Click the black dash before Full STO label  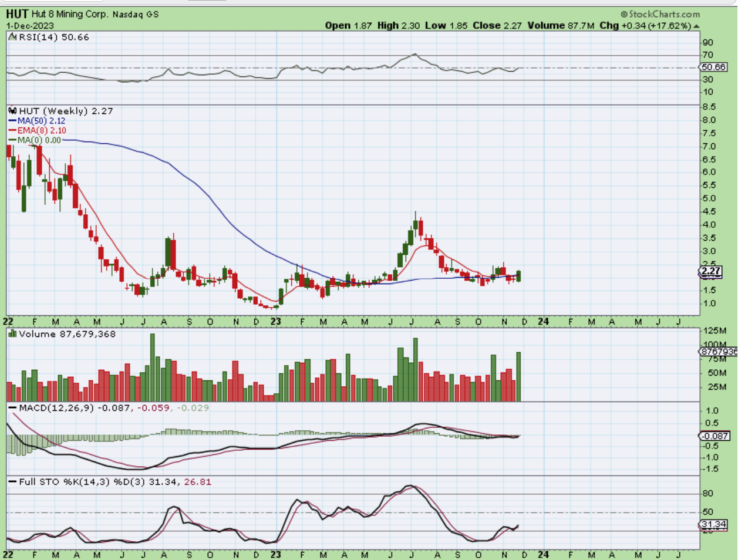tap(12, 482)
